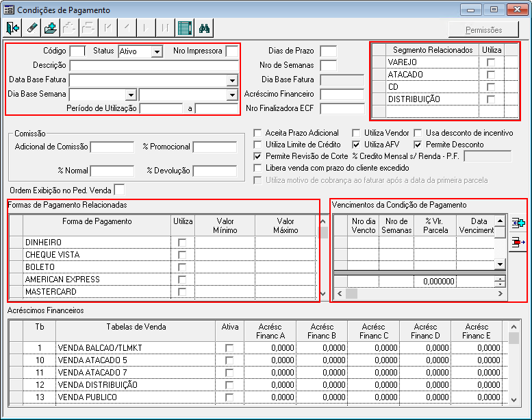Uncheck Utiliza AFV checkbox
The image size is (532, 420).
356,145
